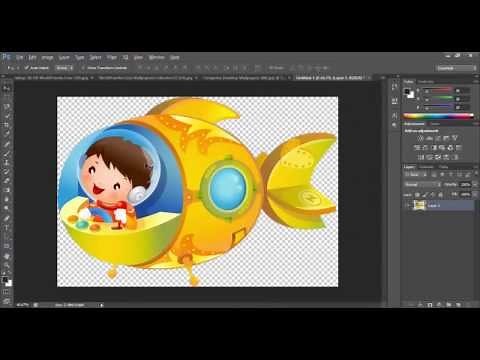Change screen mode from toolbox bottom

[6, 301]
